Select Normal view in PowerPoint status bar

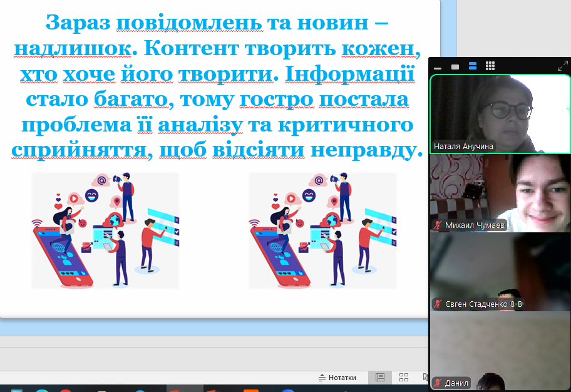coord(379,378)
